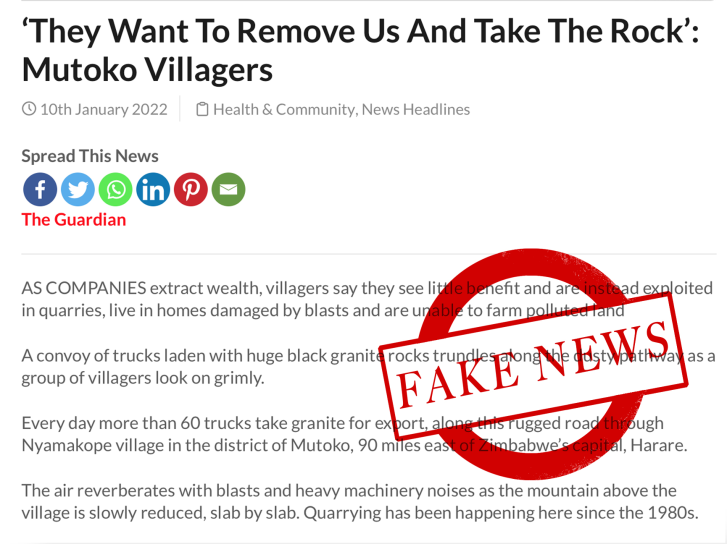Click the article headline about Mutoko Villagers
The image size is (727, 544).
[360, 50]
